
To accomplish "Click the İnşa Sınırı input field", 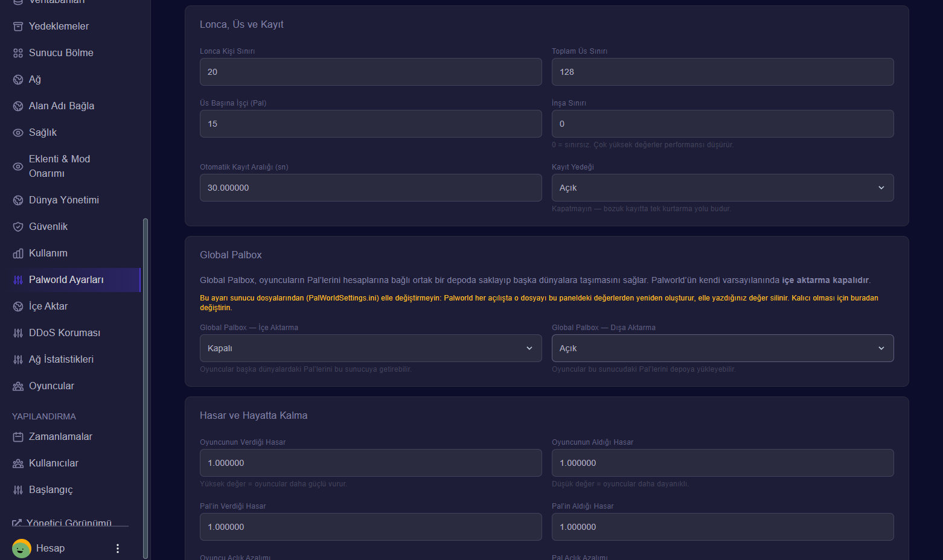I will (x=723, y=124).
